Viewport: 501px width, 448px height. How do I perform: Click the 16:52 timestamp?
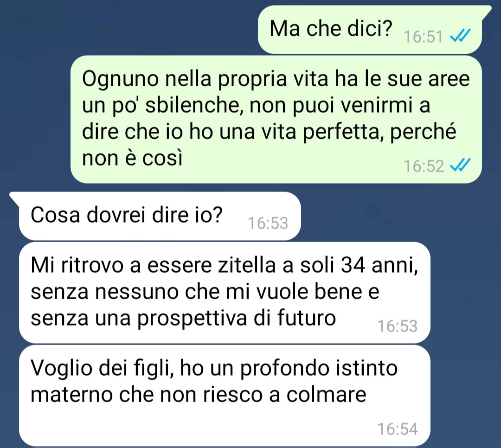424,166
